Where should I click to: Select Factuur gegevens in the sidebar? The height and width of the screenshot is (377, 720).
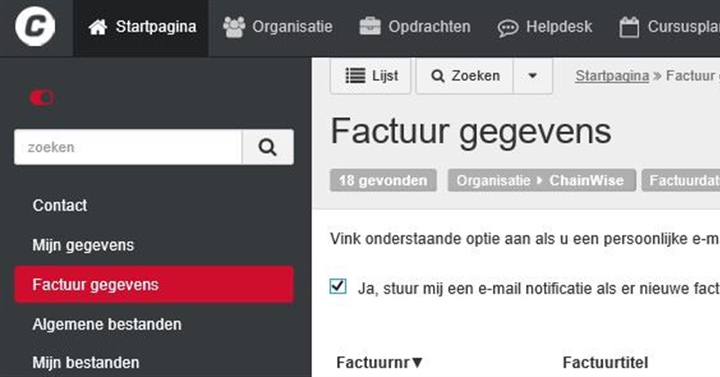(x=154, y=285)
